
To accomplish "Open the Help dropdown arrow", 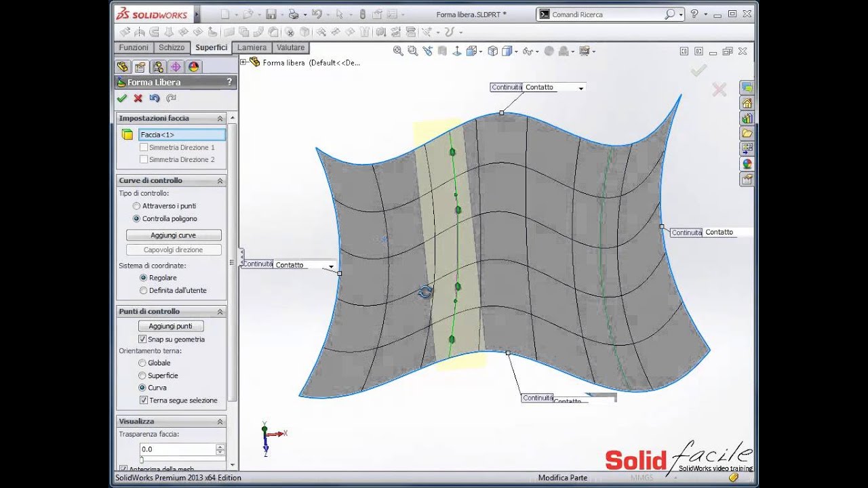I will click(705, 14).
